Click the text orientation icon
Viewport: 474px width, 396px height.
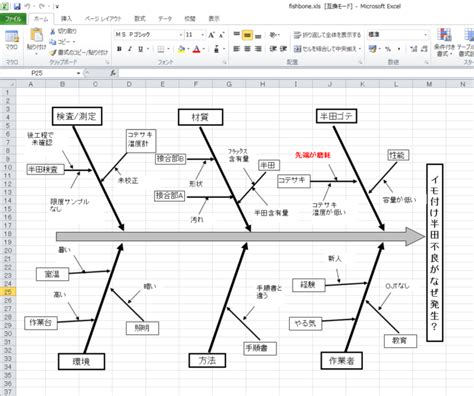tap(273, 35)
